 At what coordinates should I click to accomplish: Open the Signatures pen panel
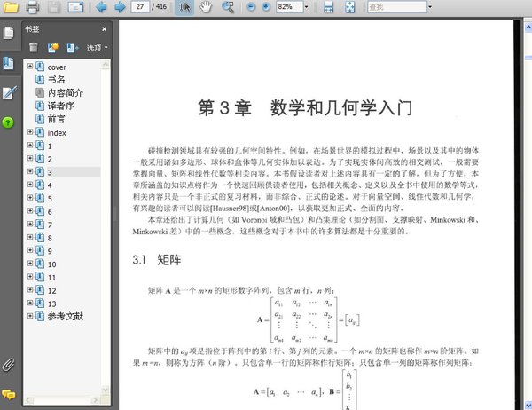(x=9, y=92)
